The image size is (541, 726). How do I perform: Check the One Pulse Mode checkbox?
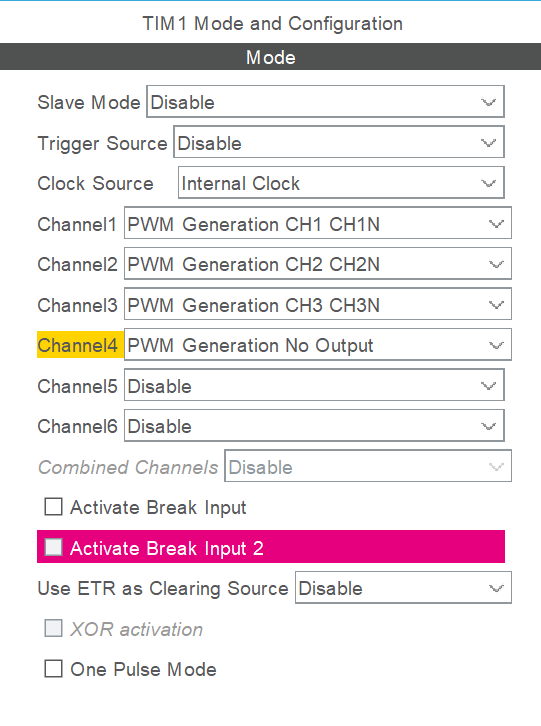pos(53,669)
